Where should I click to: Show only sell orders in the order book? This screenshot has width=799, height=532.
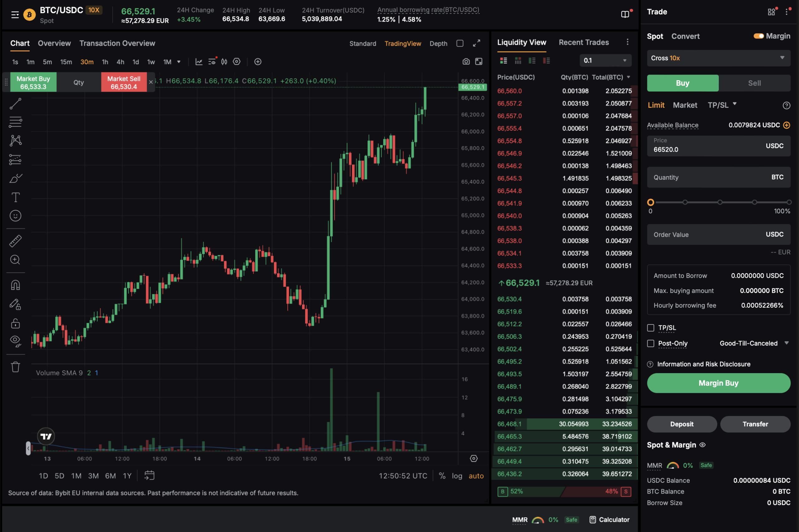coord(546,61)
